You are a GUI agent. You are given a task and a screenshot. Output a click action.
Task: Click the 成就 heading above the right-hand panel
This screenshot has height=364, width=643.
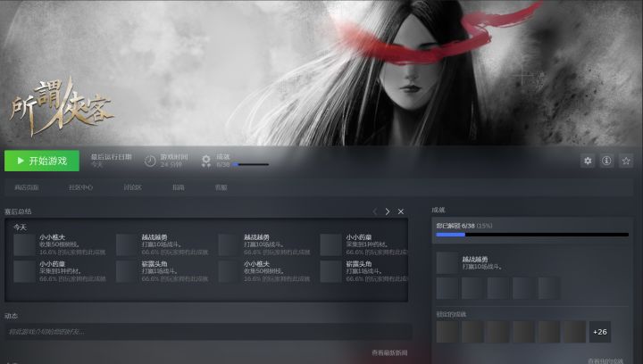(x=438, y=210)
